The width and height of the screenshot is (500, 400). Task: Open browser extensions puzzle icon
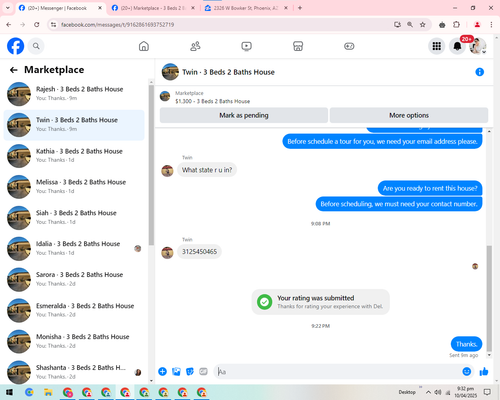(x=456, y=25)
